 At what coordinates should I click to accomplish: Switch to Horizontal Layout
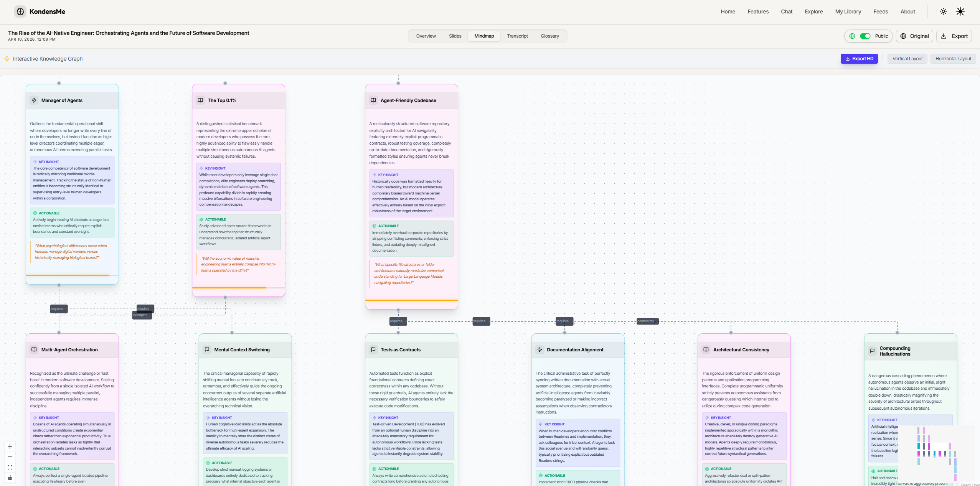point(953,59)
